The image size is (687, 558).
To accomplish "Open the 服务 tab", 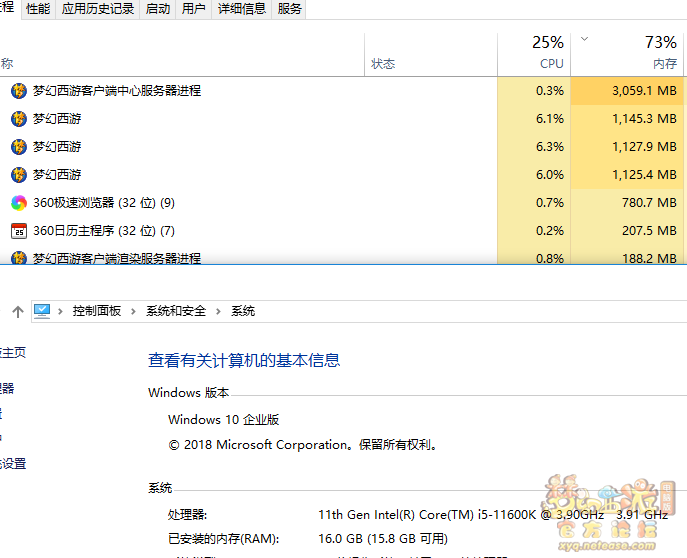I will pyautogui.click(x=289, y=9).
